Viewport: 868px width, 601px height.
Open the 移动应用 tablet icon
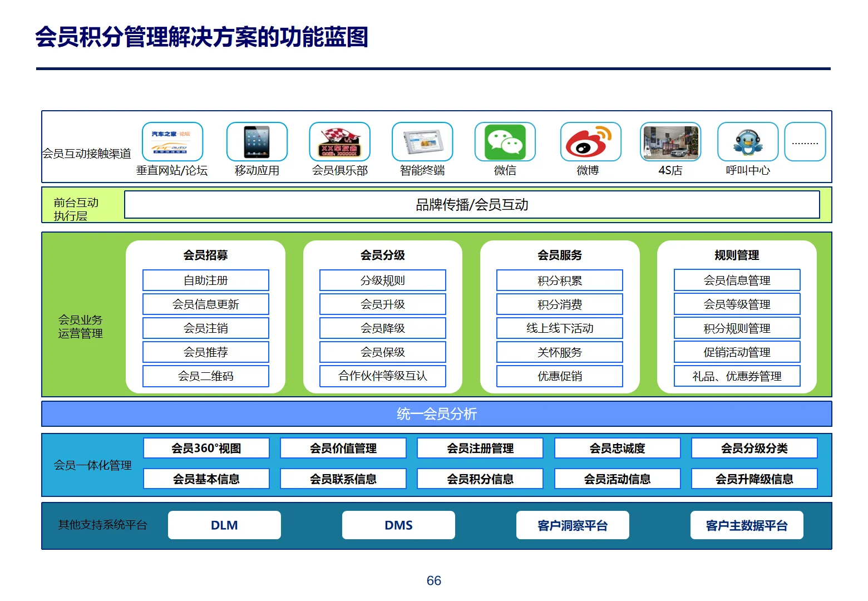[x=257, y=141]
